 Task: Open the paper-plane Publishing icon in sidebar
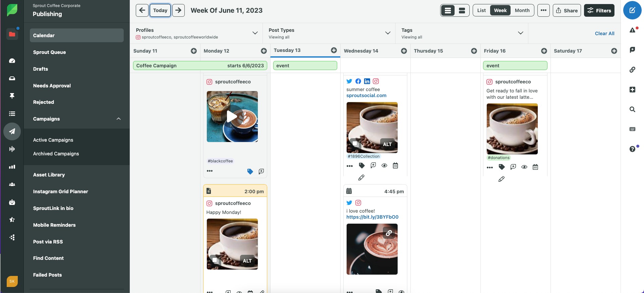[12, 132]
